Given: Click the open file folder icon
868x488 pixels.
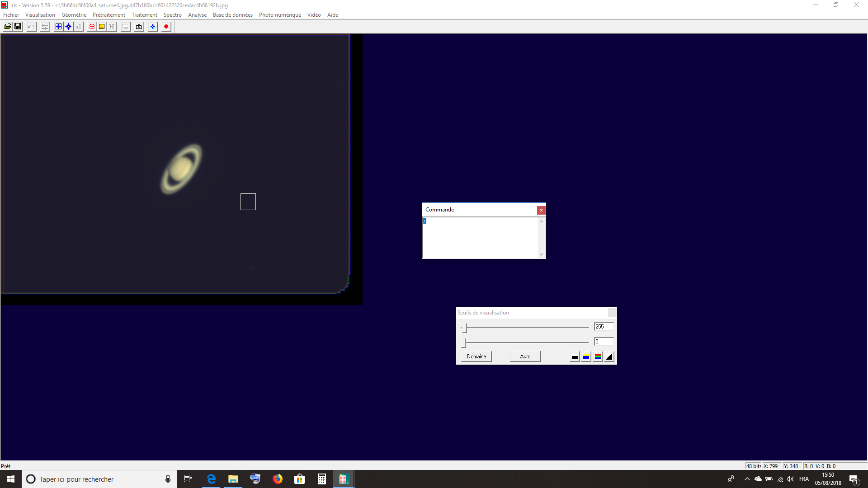Looking at the screenshot, I should click(x=8, y=27).
